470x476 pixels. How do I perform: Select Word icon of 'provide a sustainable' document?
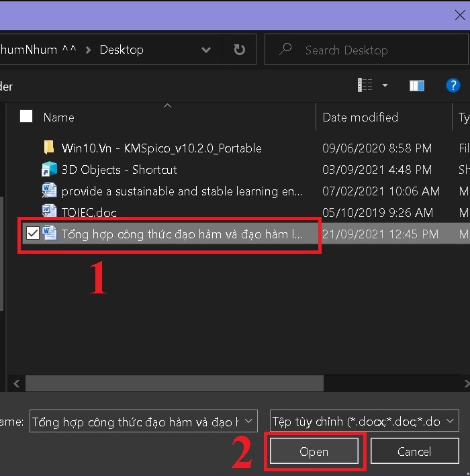click(x=49, y=191)
